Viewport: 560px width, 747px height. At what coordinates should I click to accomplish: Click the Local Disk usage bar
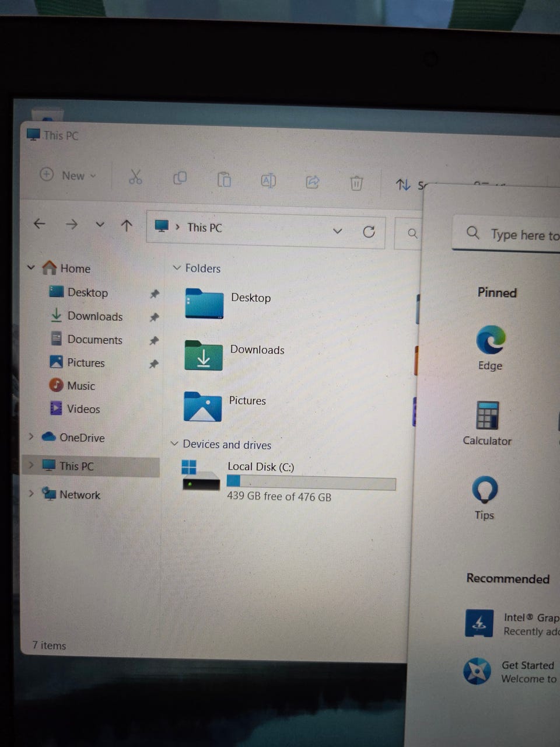(x=311, y=482)
